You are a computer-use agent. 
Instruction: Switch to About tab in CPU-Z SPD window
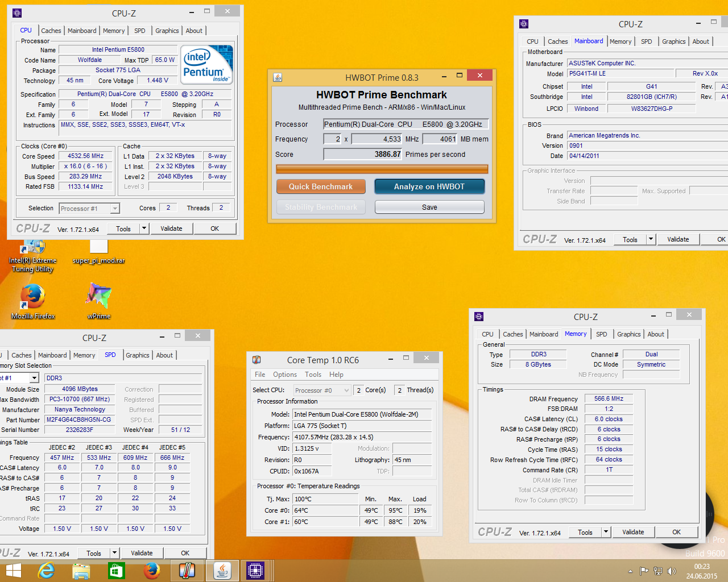pos(165,355)
